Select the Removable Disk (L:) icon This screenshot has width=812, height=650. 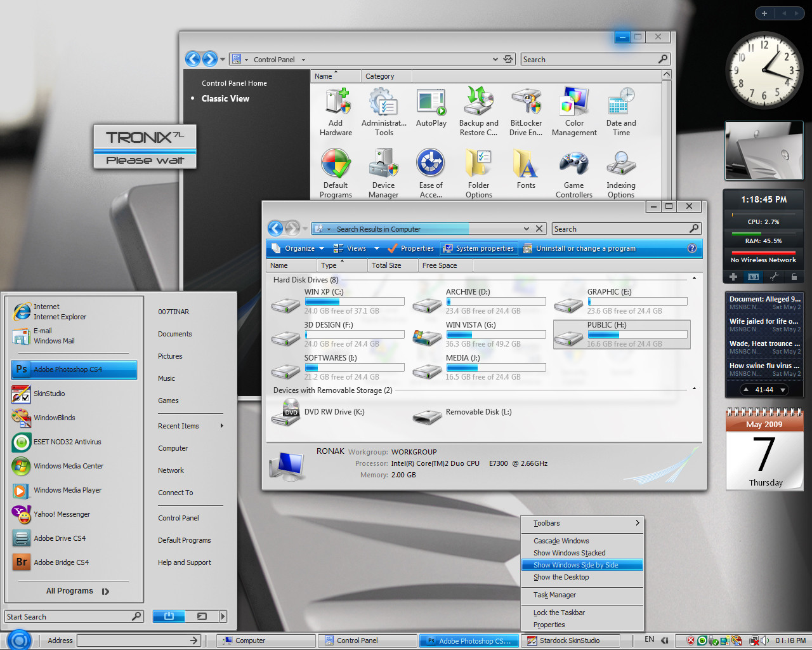pyautogui.click(x=427, y=416)
